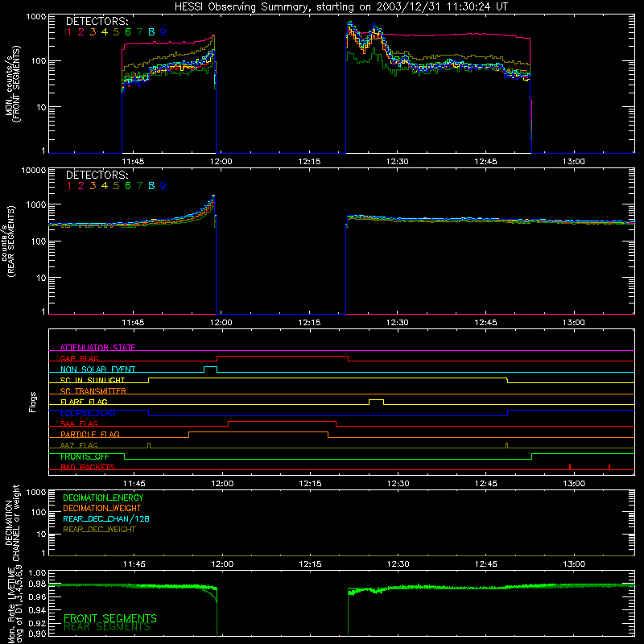
Task: Click detector 5 in front segments legend
Action: 116,32
